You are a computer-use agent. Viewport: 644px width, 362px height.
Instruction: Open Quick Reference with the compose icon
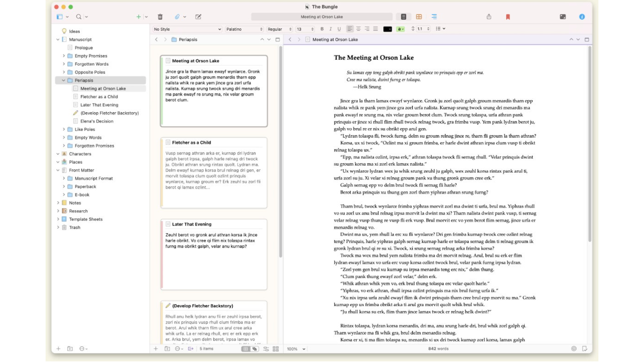coord(198,17)
